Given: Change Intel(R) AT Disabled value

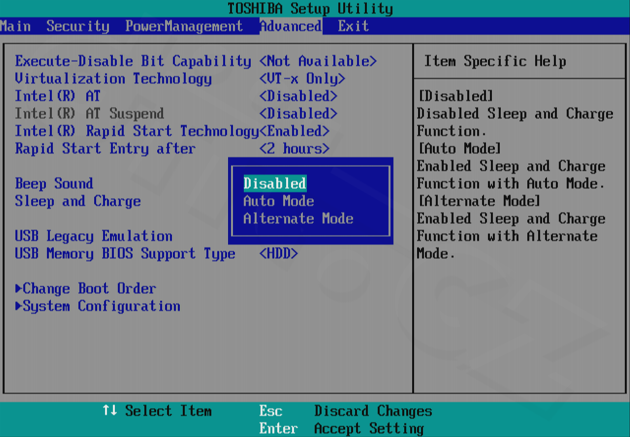Looking at the screenshot, I should point(298,96).
